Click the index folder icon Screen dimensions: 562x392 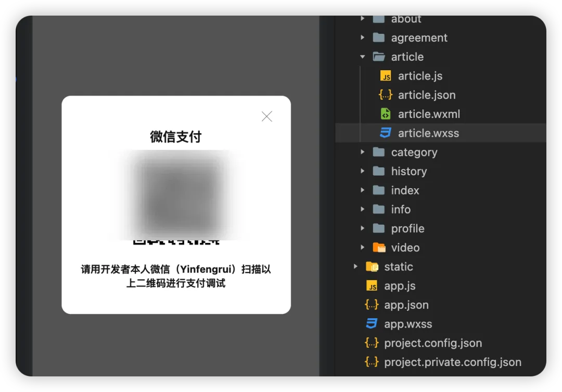click(378, 190)
